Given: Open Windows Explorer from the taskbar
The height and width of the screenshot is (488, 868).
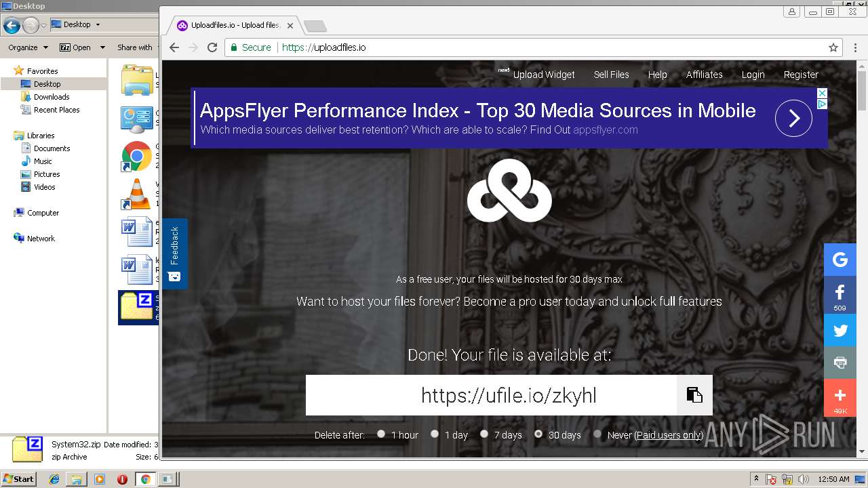Looking at the screenshot, I should point(77,479).
